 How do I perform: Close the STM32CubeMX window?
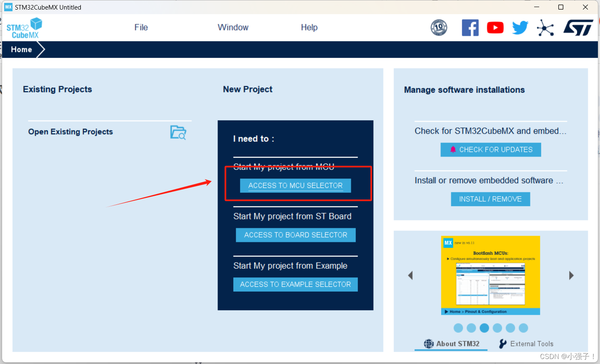(x=585, y=7)
